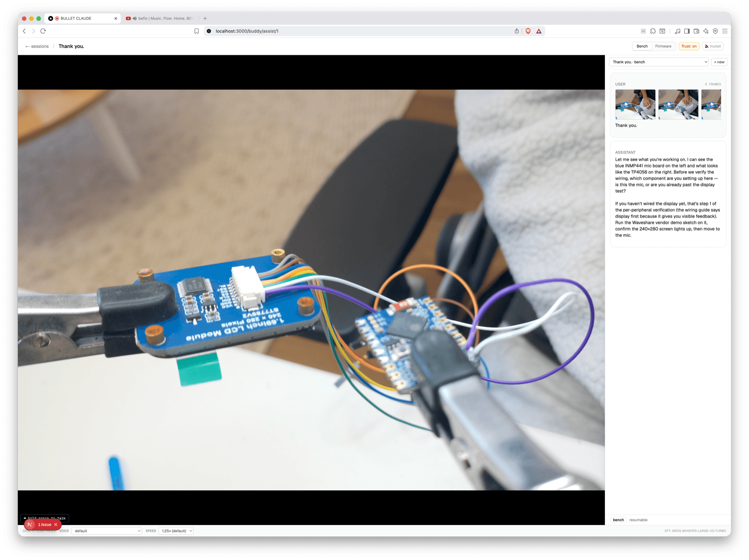
Task: Dismiss the 1 Issue badge with X
Action: pos(56,525)
